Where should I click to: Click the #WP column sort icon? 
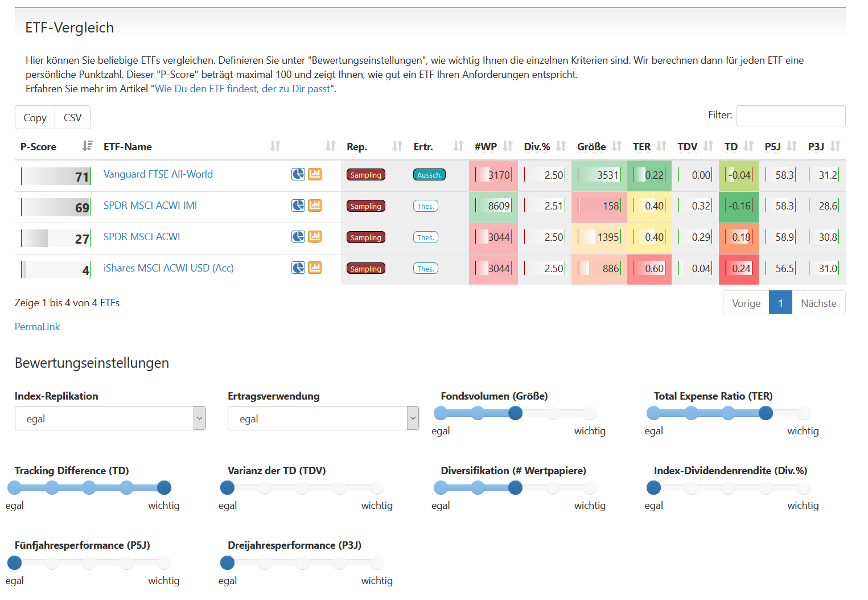pyautogui.click(x=508, y=146)
